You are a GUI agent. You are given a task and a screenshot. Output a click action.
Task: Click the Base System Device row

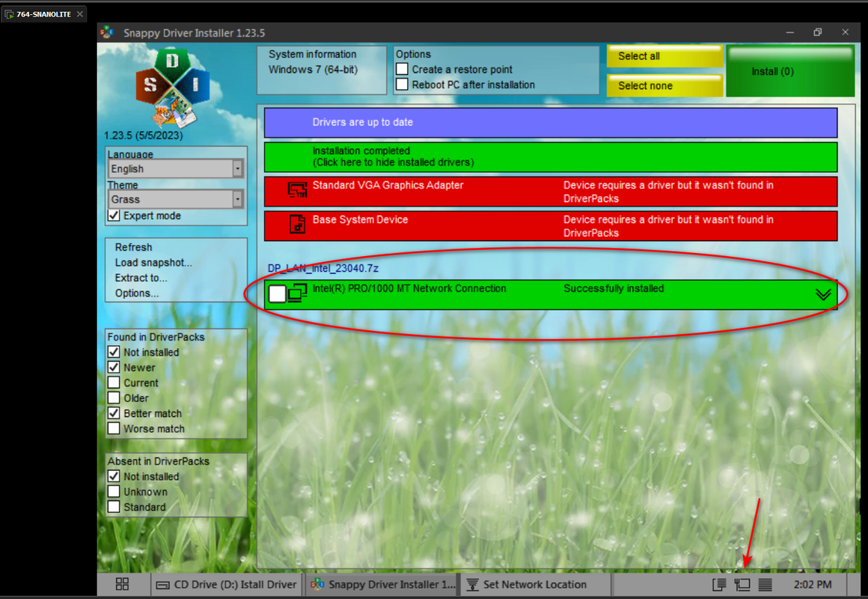(x=550, y=226)
